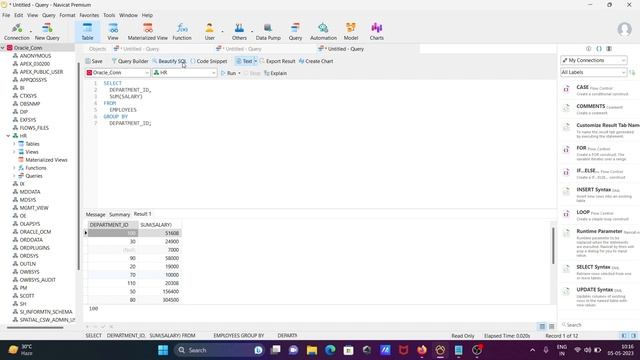Screen dimensions: 640x360
Task: Click Beautify SQL
Action: click(x=169, y=61)
